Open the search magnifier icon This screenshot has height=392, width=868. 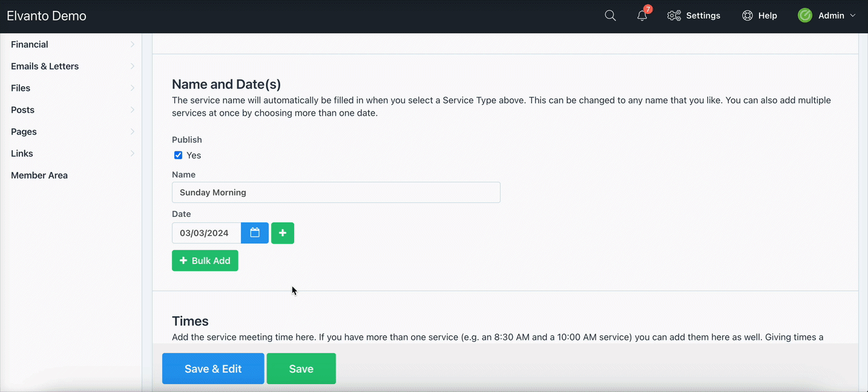click(x=610, y=16)
